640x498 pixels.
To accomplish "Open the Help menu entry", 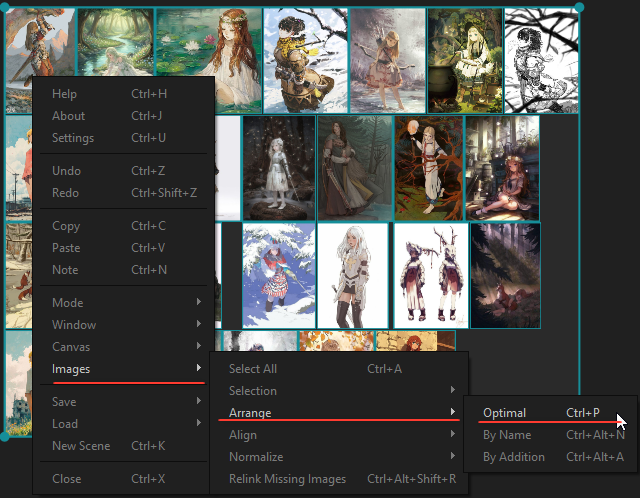I will [123, 94].
